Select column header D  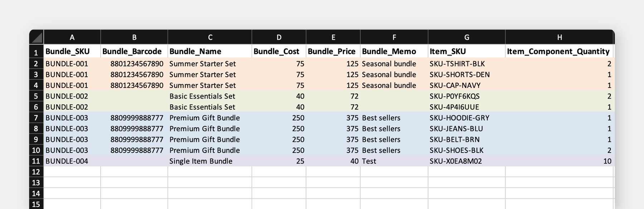[x=278, y=37]
